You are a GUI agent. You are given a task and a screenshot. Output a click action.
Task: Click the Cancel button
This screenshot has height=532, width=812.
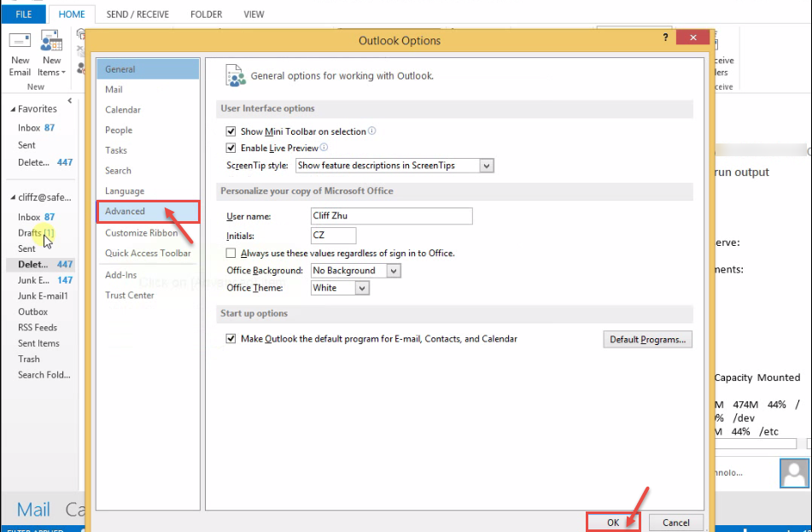pos(675,523)
